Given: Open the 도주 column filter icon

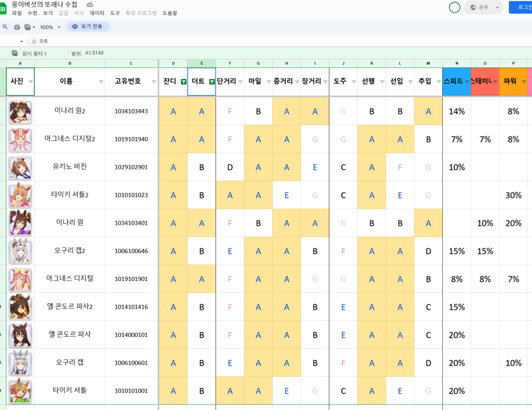Looking at the screenshot, I should point(354,82).
